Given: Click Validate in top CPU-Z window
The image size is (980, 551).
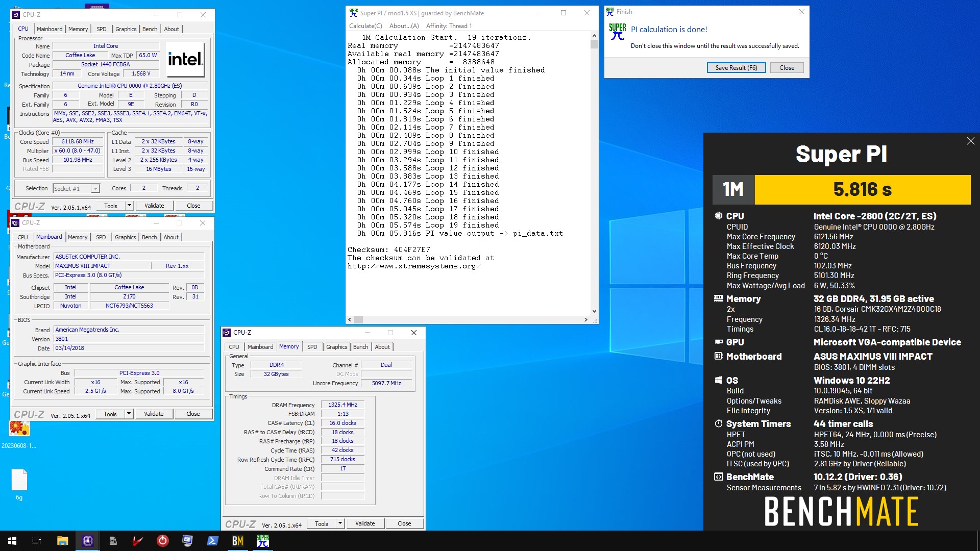Looking at the screenshot, I should click(x=154, y=206).
